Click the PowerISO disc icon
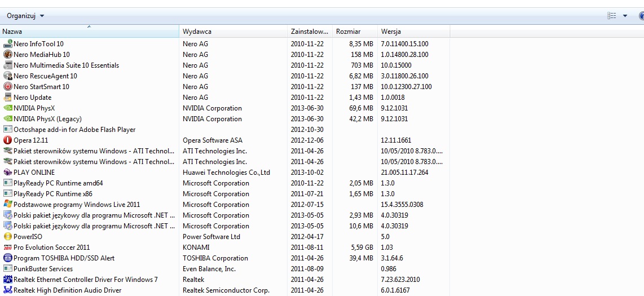The width and height of the screenshot is (644, 296). pos(7,236)
